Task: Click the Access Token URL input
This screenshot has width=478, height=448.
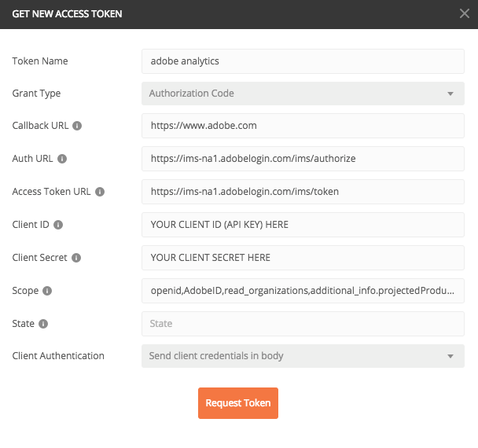Action: point(303,192)
